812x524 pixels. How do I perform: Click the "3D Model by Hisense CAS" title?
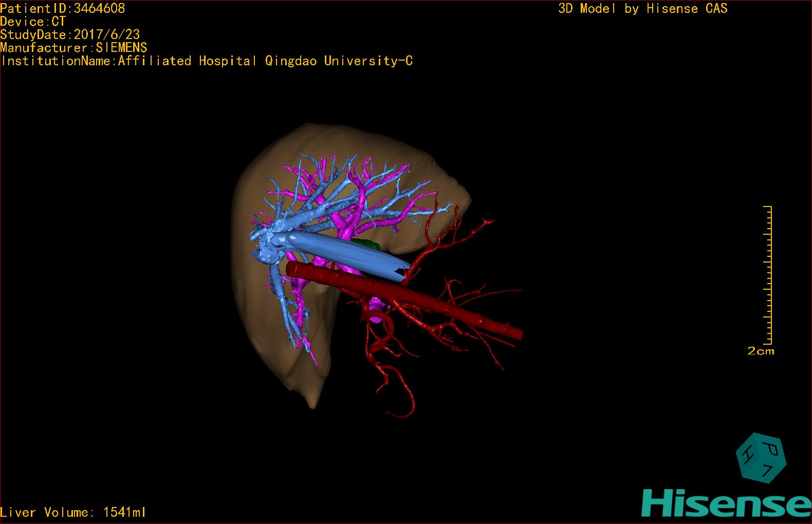pos(642,9)
